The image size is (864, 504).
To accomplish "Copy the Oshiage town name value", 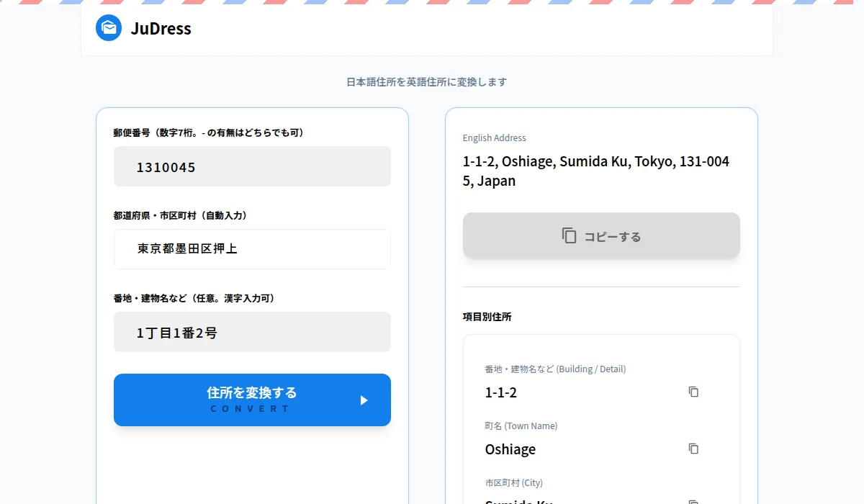I will (693, 449).
